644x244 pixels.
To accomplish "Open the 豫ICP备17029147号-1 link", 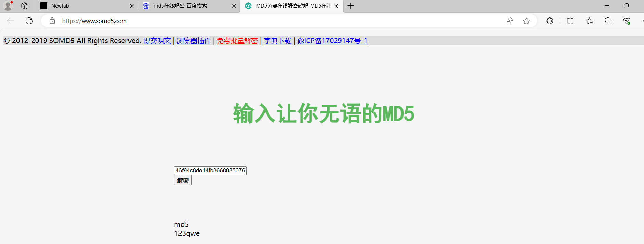I will (332, 41).
